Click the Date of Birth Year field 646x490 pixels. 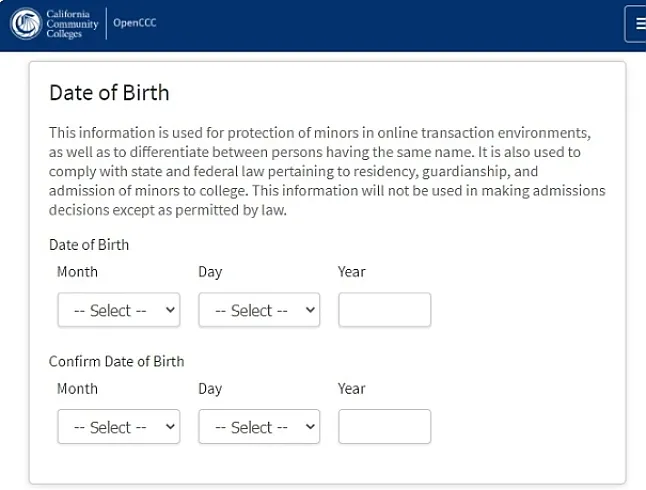[x=385, y=310]
